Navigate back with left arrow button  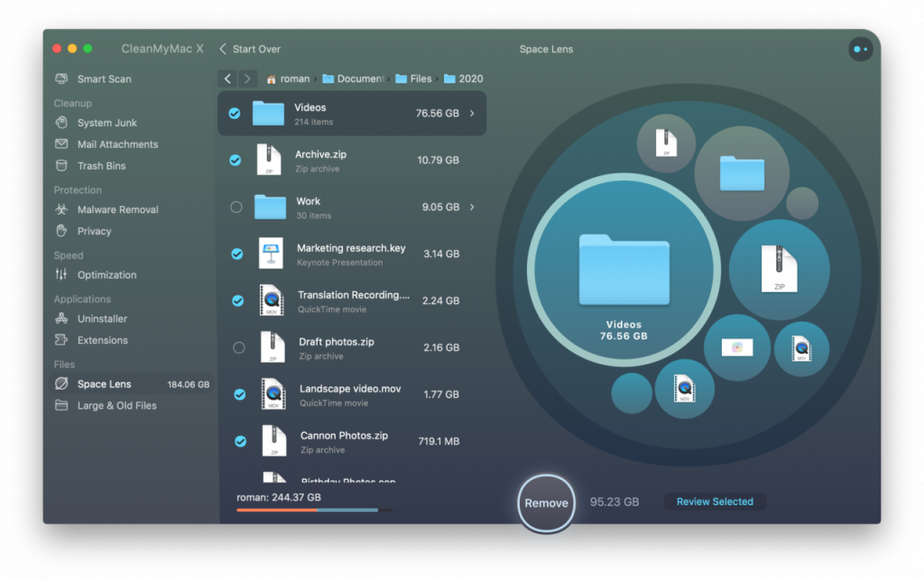[227, 78]
